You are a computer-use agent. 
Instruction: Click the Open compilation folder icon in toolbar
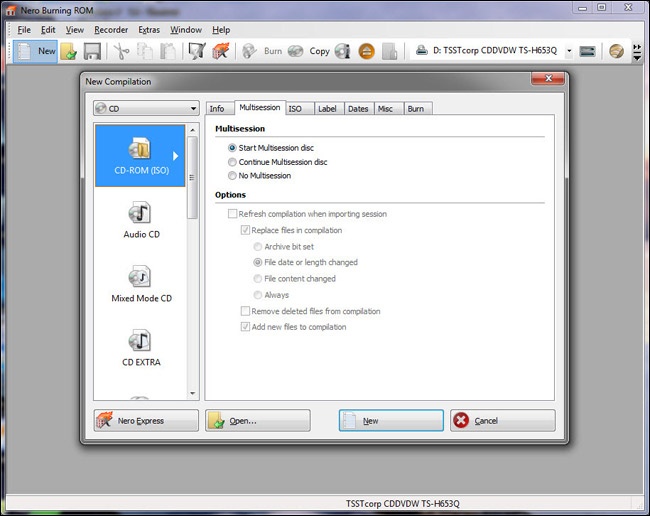tap(68, 51)
